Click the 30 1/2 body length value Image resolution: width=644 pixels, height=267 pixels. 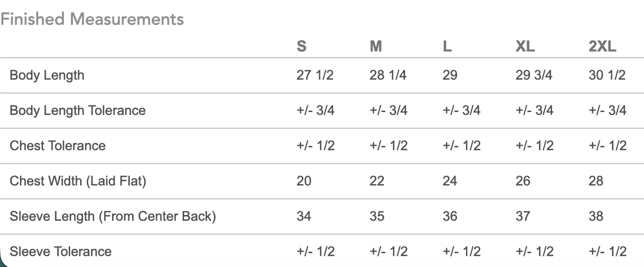pos(608,75)
